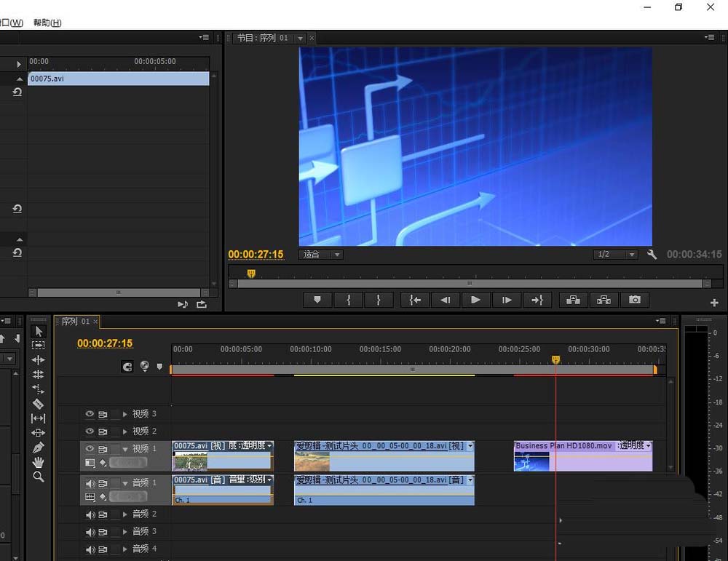Image resolution: width=728 pixels, height=561 pixels.
Task: Click the timeline add marker icon
Action: click(x=159, y=367)
